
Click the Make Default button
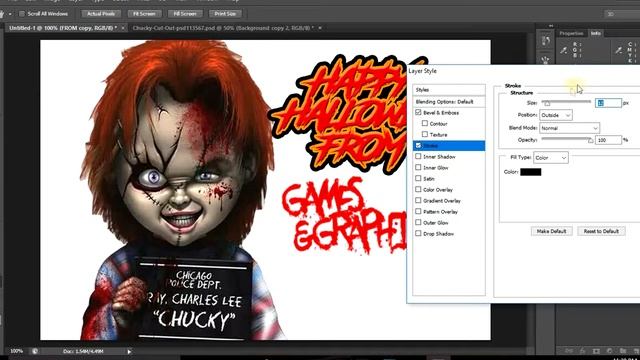click(x=551, y=231)
